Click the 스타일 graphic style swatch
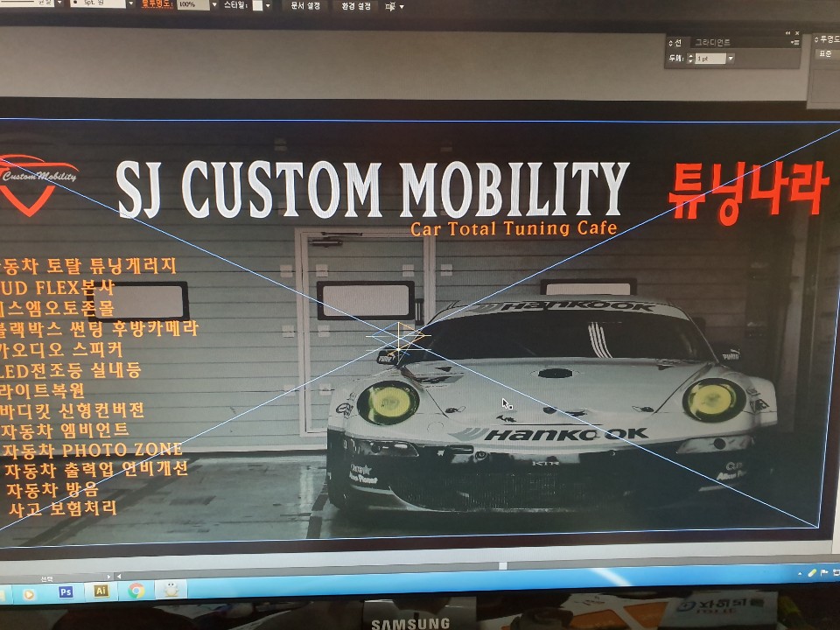This screenshot has height=630, width=840. (x=257, y=6)
